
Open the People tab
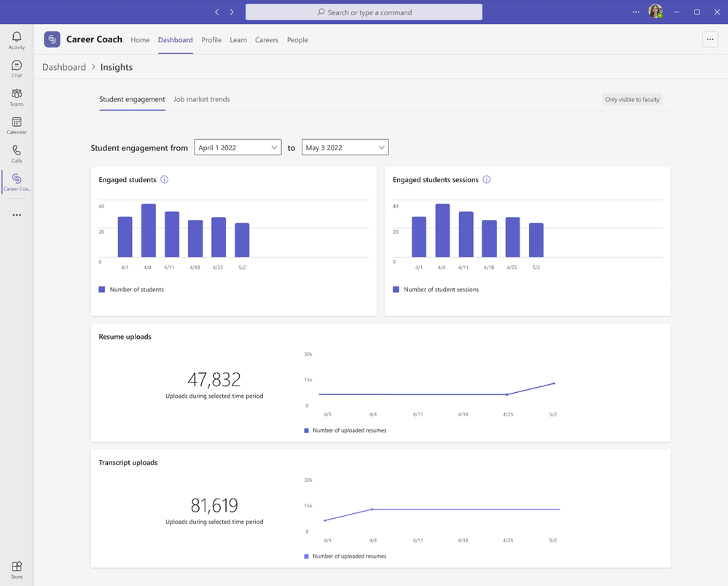pos(297,40)
